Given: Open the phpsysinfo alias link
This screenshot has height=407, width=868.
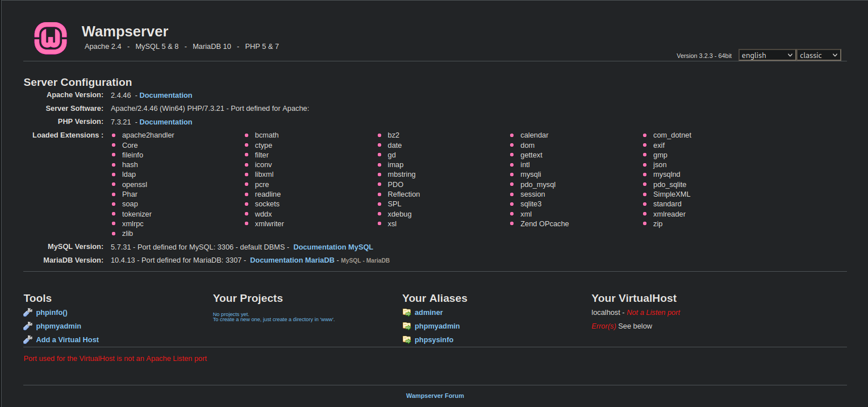Looking at the screenshot, I should (433, 340).
